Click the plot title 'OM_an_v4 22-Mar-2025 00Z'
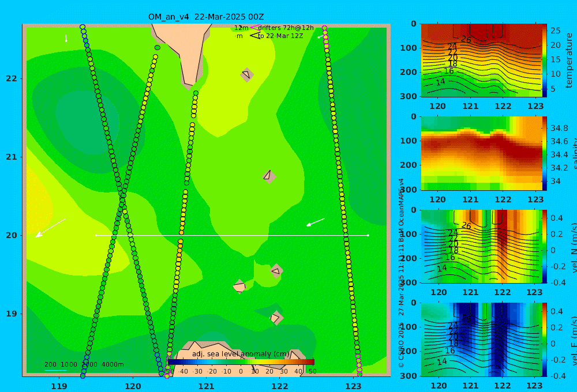The height and width of the screenshot is (392, 577). tap(206, 17)
